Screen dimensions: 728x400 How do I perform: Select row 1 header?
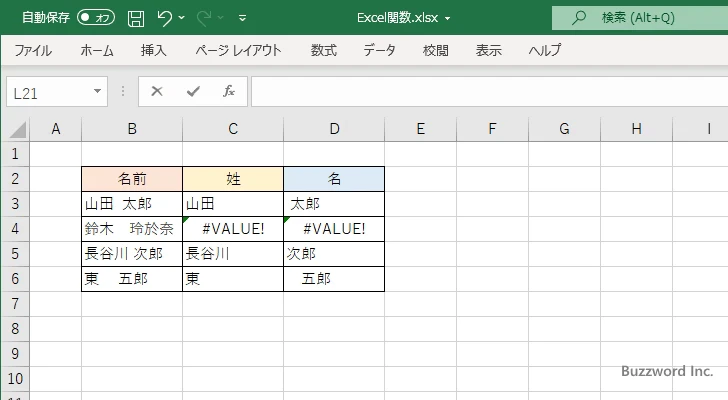[x=15, y=154]
